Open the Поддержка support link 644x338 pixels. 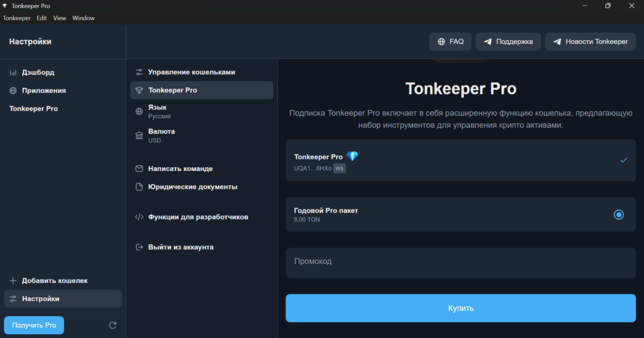click(508, 42)
